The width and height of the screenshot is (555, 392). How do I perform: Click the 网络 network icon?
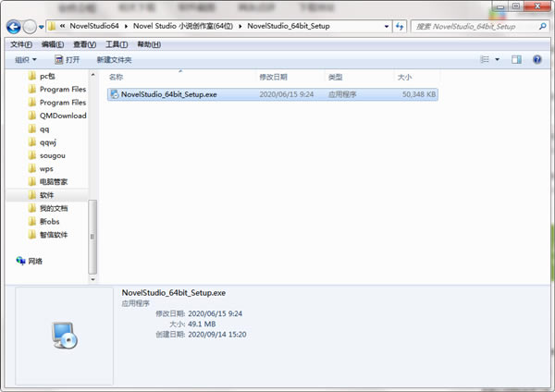21,261
